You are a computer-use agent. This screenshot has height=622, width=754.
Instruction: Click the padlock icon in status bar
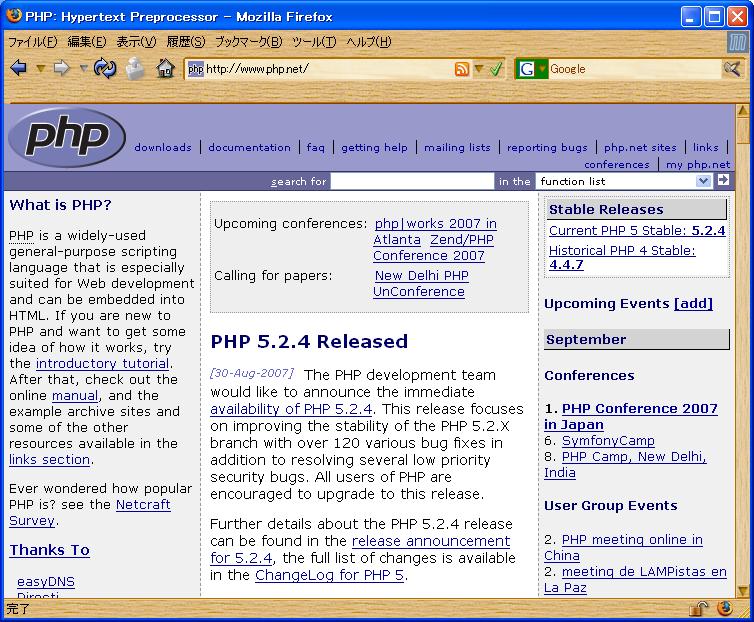699,608
